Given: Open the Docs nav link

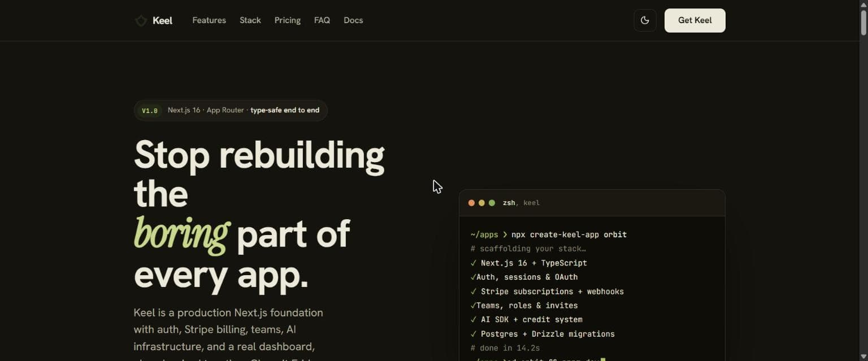Looking at the screenshot, I should click(x=353, y=20).
